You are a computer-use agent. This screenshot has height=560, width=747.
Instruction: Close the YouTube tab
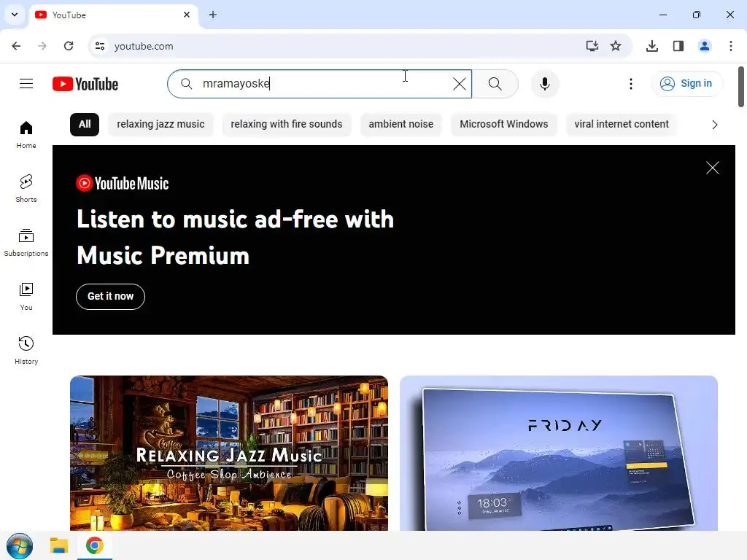pyautogui.click(x=187, y=15)
